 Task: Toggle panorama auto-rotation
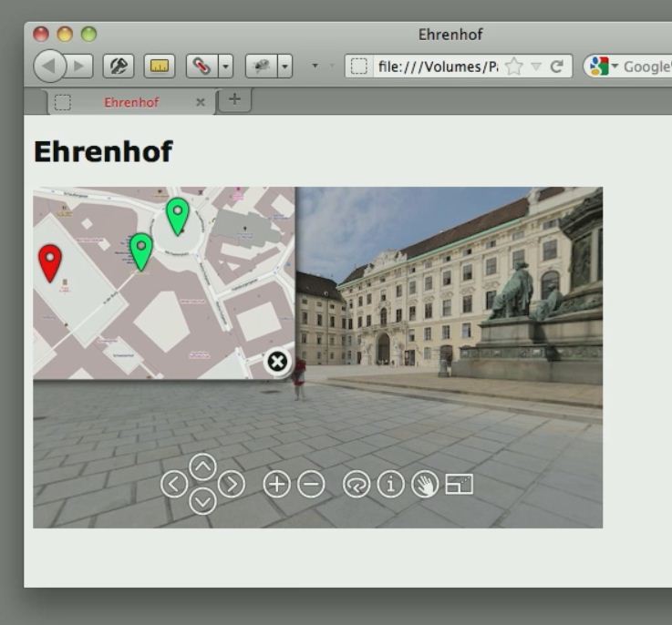pos(357,485)
